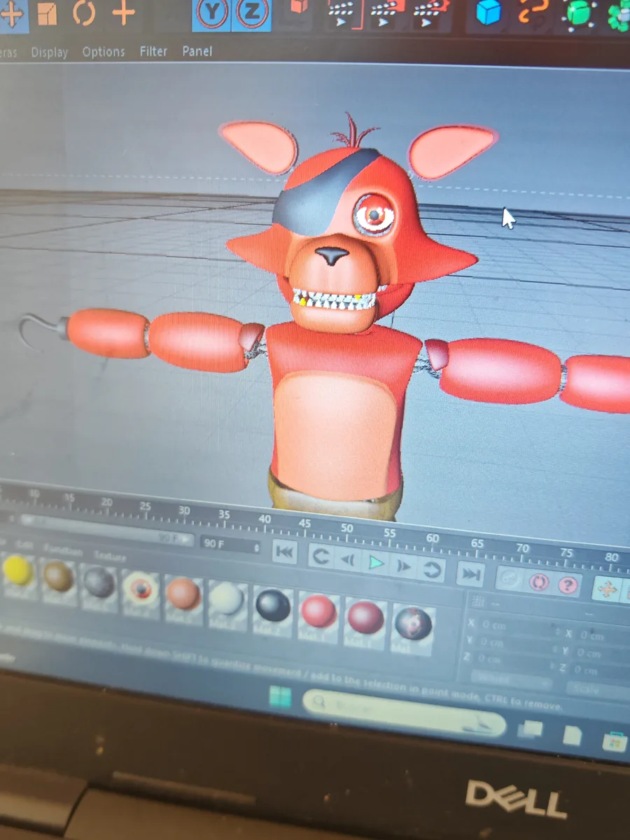Viewport: 630px width, 840px height.
Task: Open the Edit Render Settings clapperboard icon
Action: (x=428, y=13)
